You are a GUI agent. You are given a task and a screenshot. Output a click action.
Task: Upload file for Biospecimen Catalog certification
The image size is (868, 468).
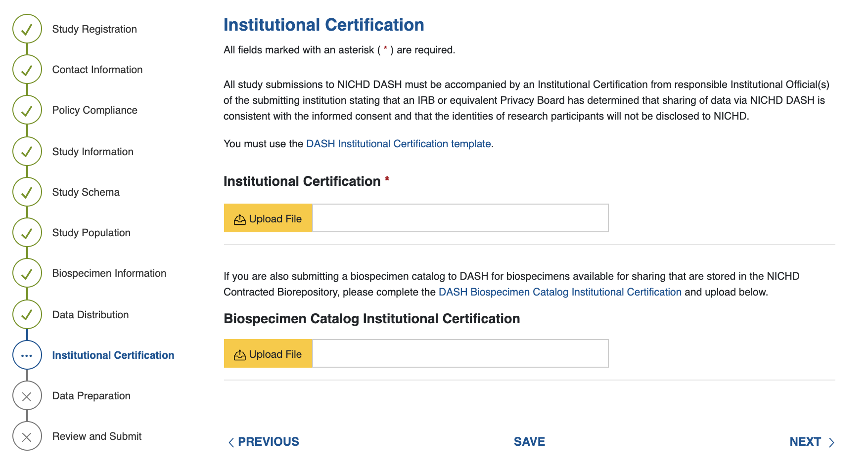pos(268,354)
